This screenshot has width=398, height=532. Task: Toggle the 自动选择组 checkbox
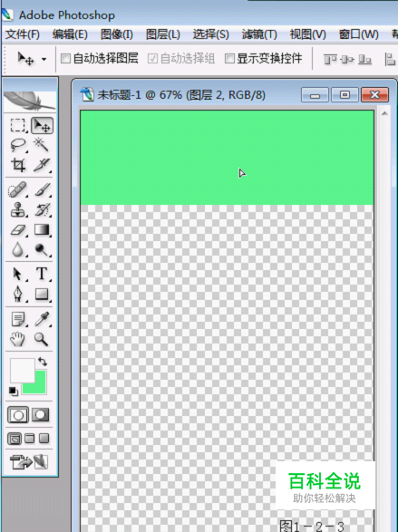click(152, 59)
